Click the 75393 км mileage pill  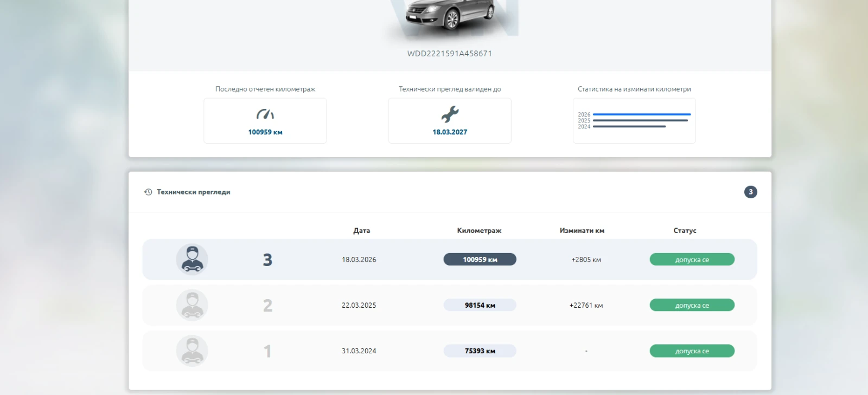(x=480, y=351)
